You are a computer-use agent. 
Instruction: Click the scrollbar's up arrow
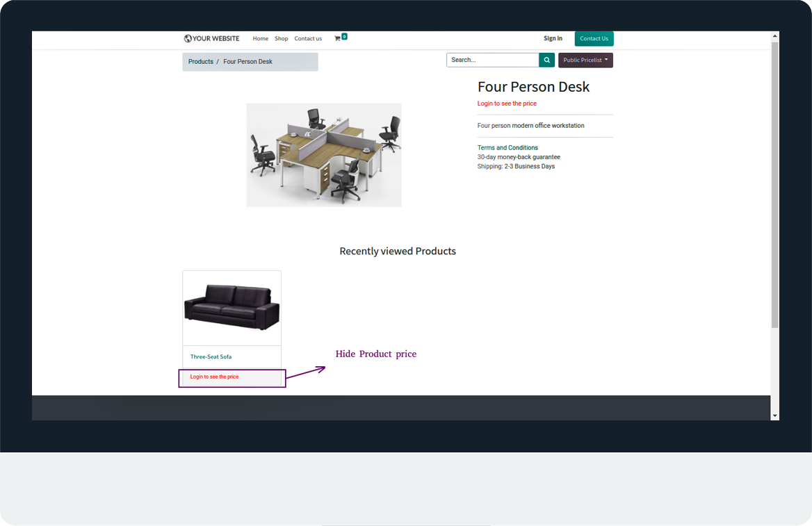click(774, 35)
